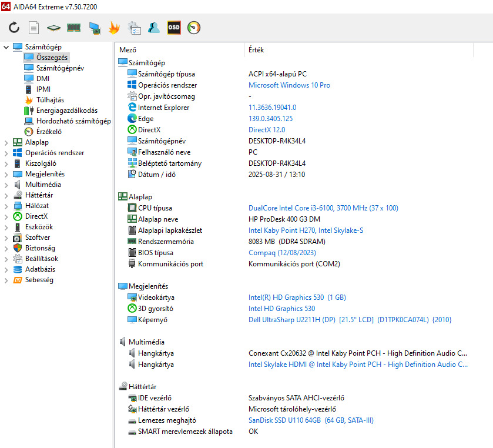
Task: Expand the Kiszolgáló tree branch
Action: click(x=6, y=163)
